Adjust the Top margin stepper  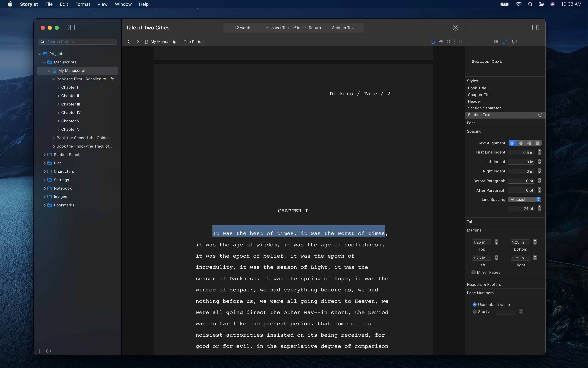coord(496,242)
